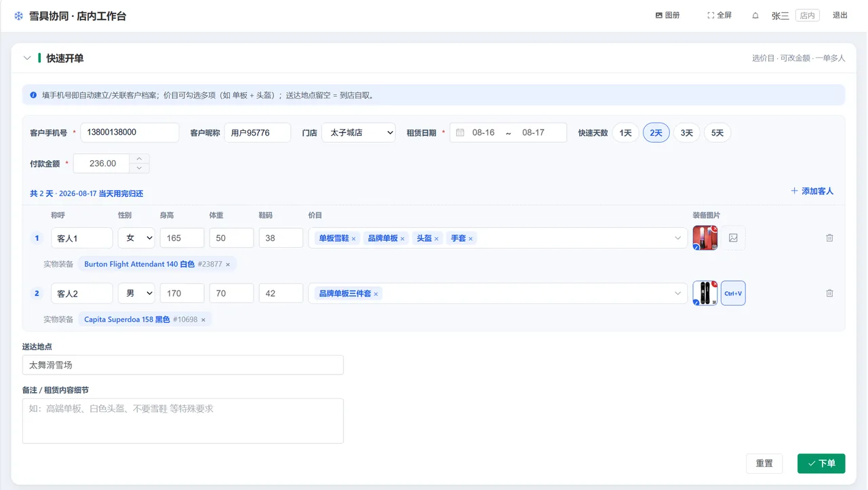Click the 送达地点 input field
868x490 pixels.
point(183,365)
